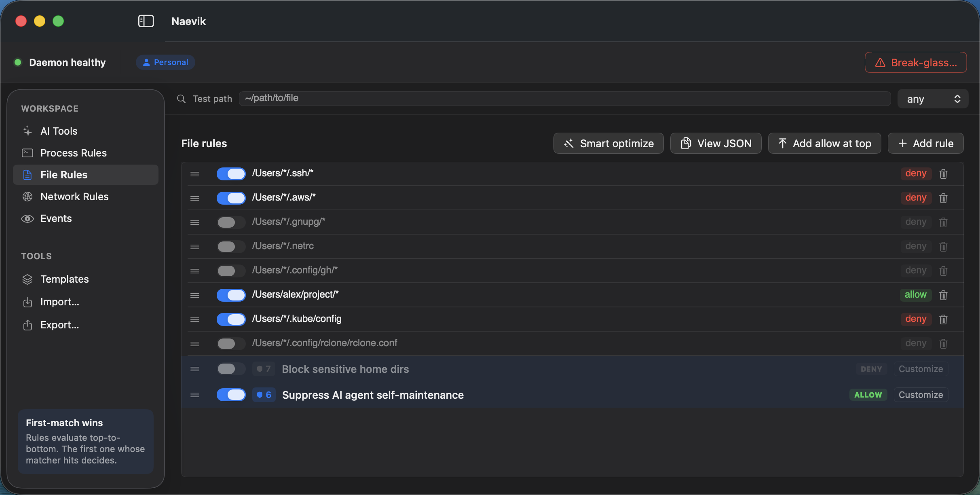Screen dimensions: 980x495
Task: Click the Personal profile badge
Action: (166, 62)
